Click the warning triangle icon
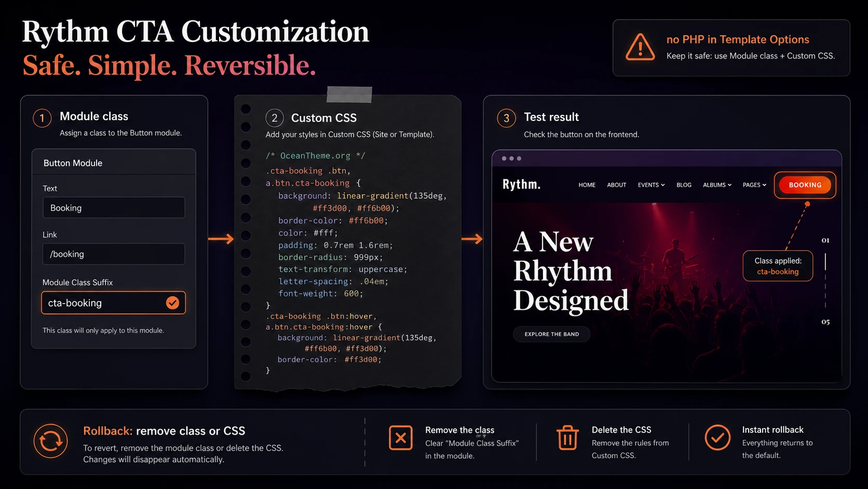 640,47
